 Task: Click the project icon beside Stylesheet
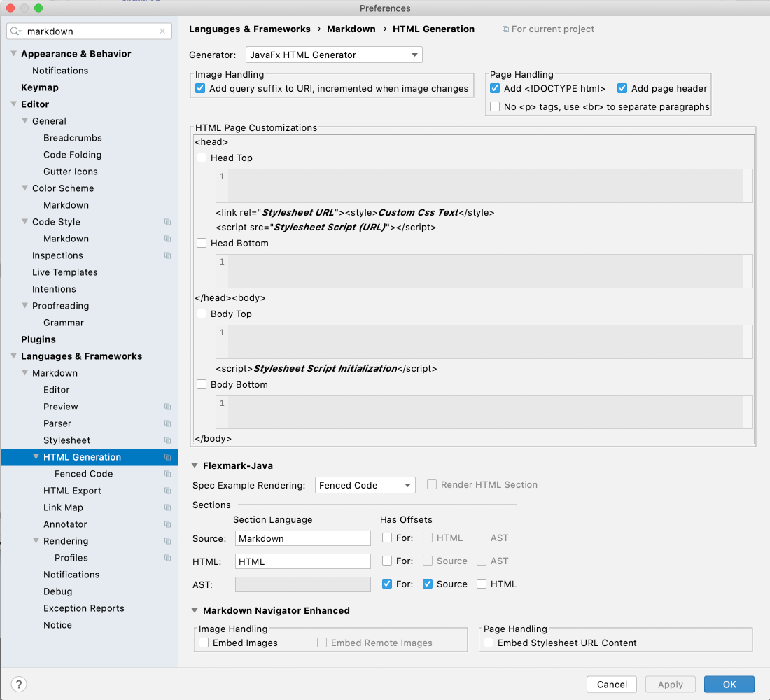coord(167,440)
